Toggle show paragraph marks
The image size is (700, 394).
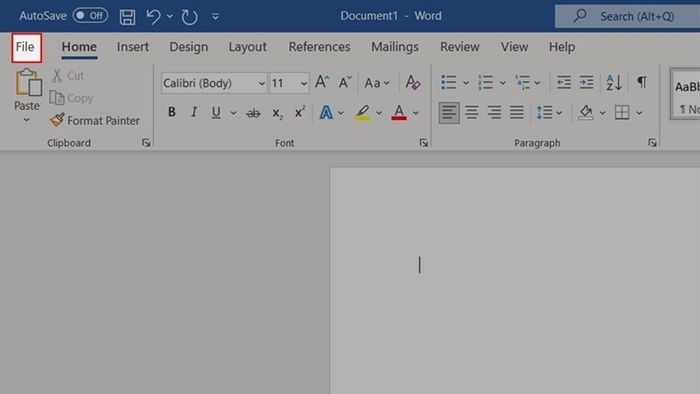[642, 82]
